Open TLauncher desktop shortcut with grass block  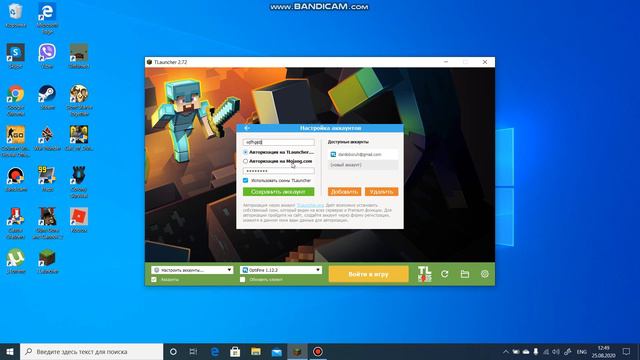coord(47,261)
